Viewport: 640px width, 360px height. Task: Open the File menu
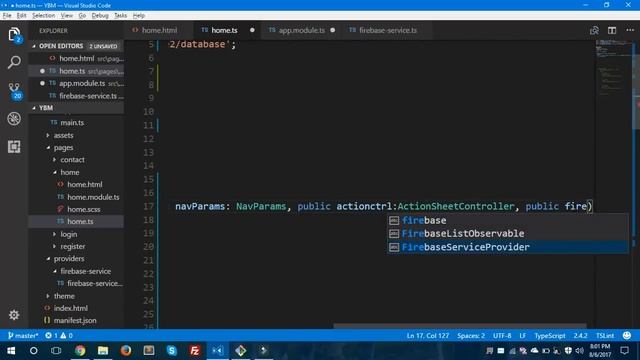pyautogui.click(x=7, y=16)
